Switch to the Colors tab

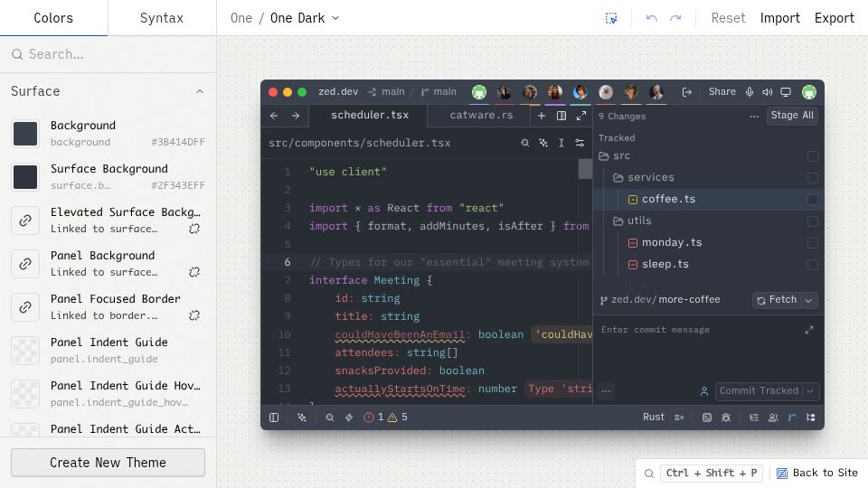53,18
